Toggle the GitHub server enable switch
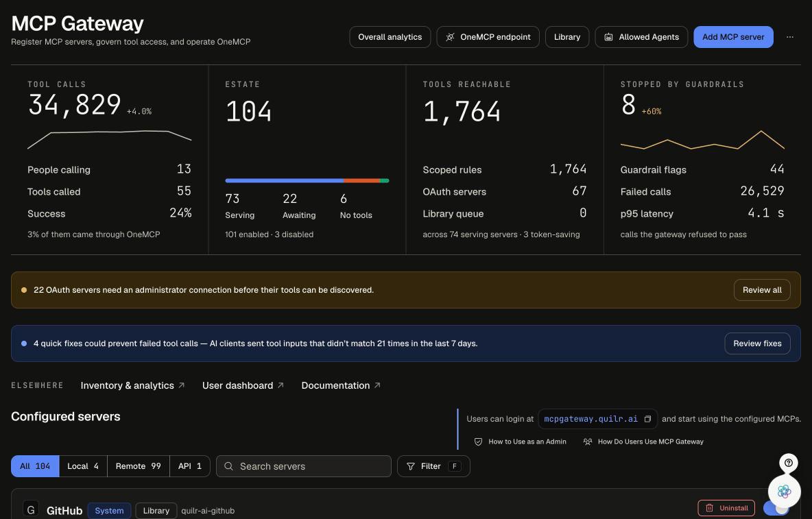The width and height of the screenshot is (812, 519). point(776,508)
